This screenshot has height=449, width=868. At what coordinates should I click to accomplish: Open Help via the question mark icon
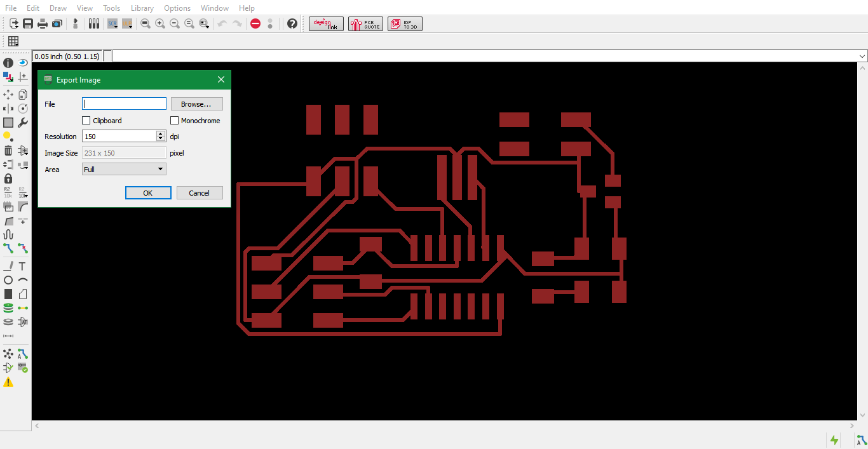(292, 23)
